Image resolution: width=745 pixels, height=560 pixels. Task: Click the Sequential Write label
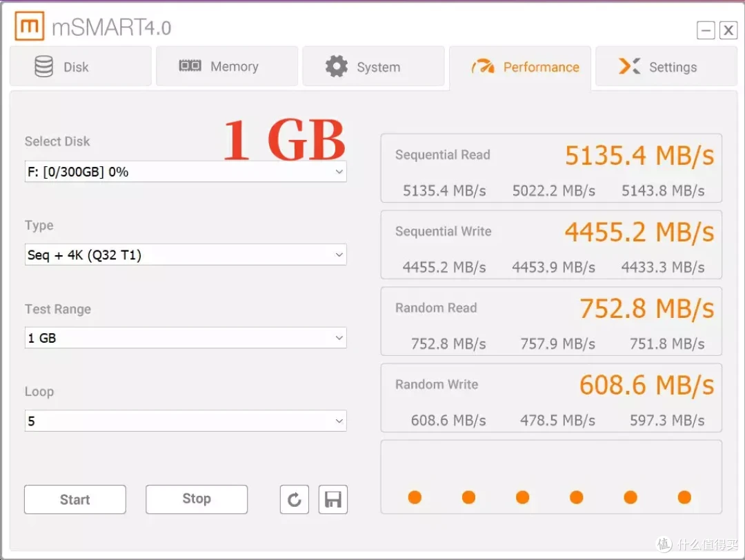tap(444, 231)
